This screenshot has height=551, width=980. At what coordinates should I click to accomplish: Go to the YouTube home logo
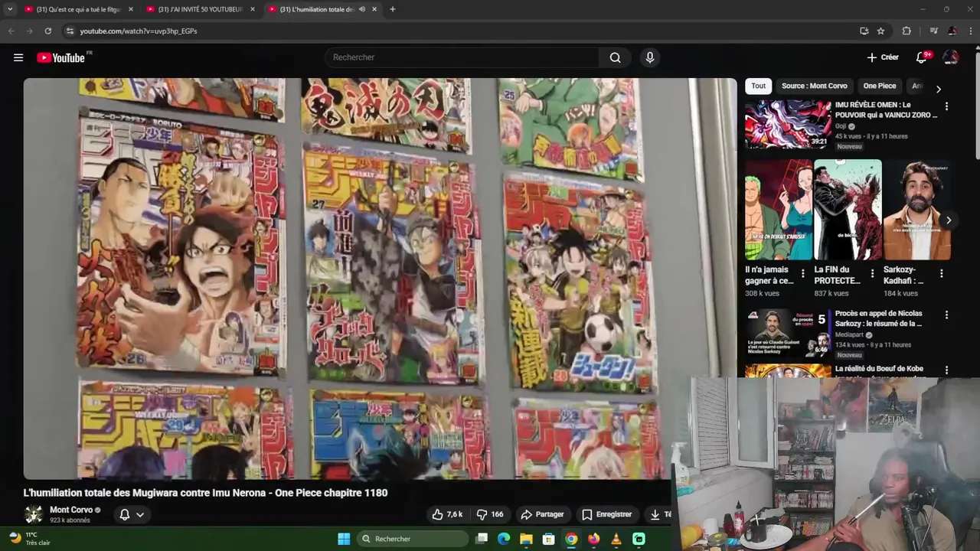tap(60, 57)
